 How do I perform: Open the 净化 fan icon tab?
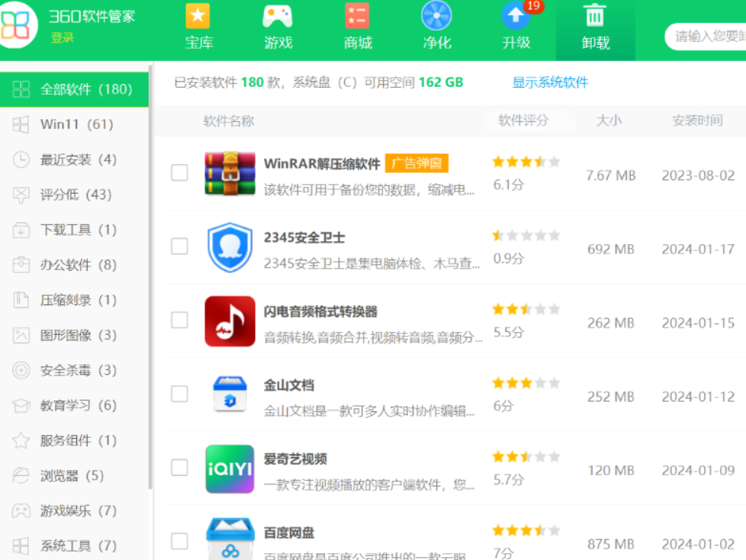click(x=436, y=16)
